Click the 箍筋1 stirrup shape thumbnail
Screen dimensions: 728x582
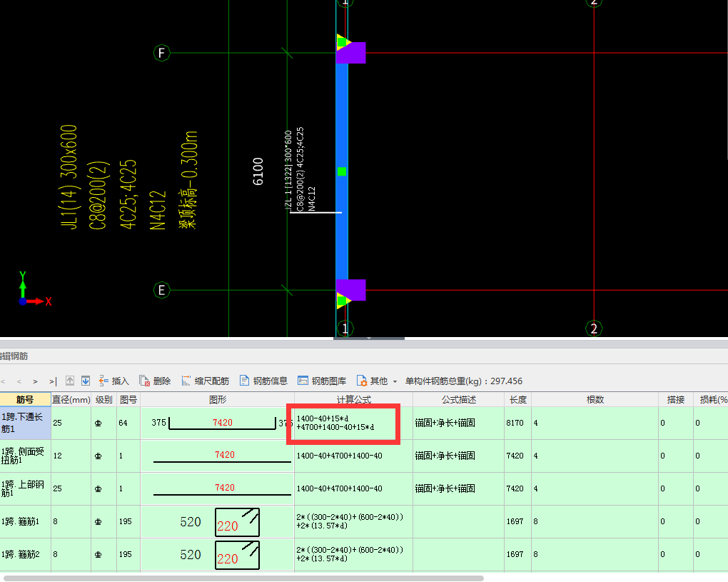click(237, 522)
